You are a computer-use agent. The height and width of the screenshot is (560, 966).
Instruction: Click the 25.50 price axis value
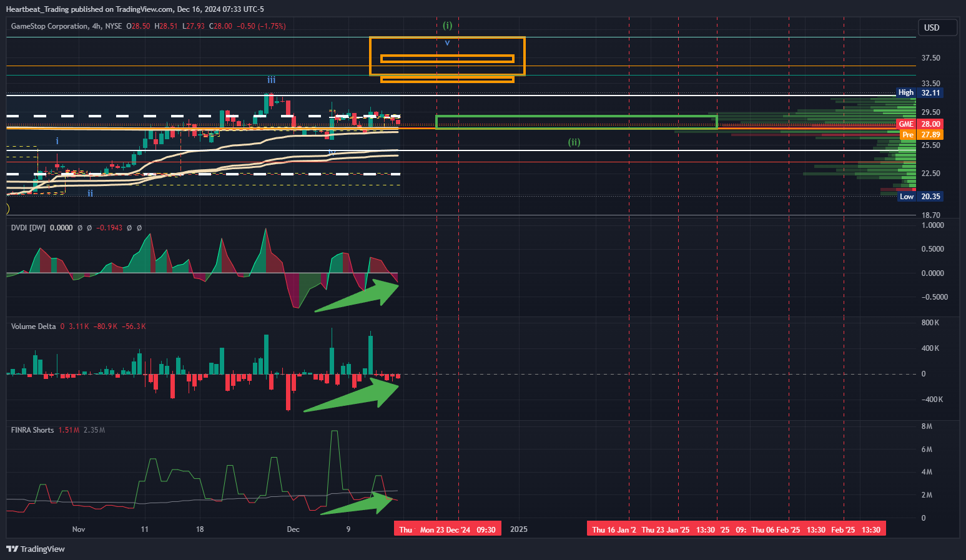click(x=931, y=145)
